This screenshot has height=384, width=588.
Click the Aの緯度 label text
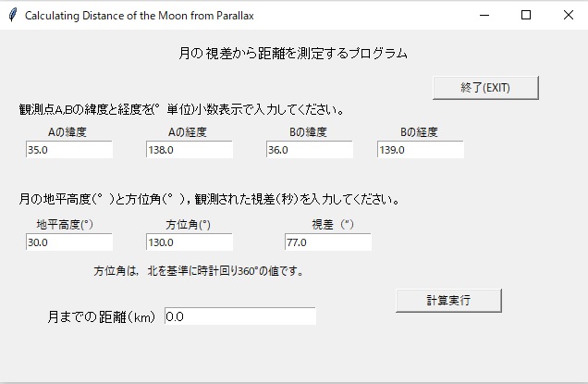click(67, 132)
